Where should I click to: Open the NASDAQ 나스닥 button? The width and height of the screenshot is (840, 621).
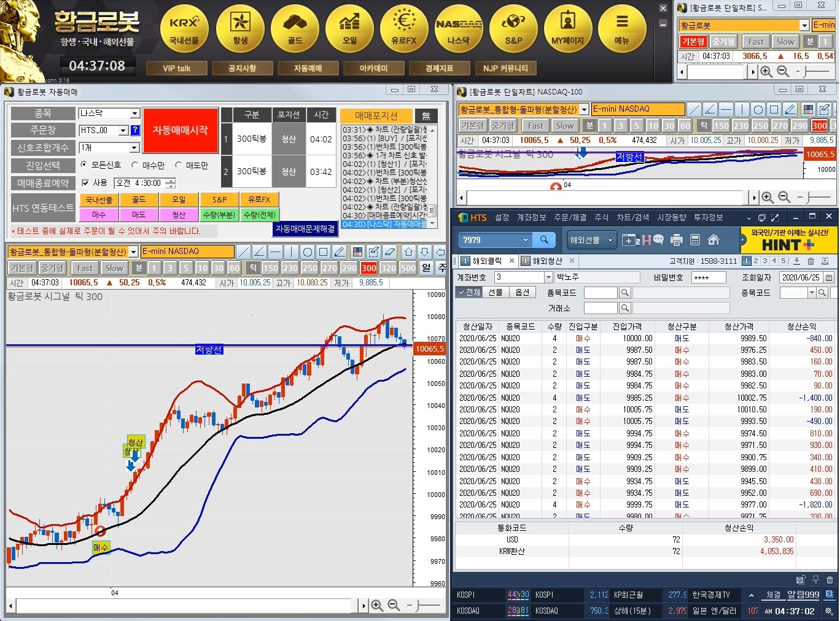tap(459, 28)
